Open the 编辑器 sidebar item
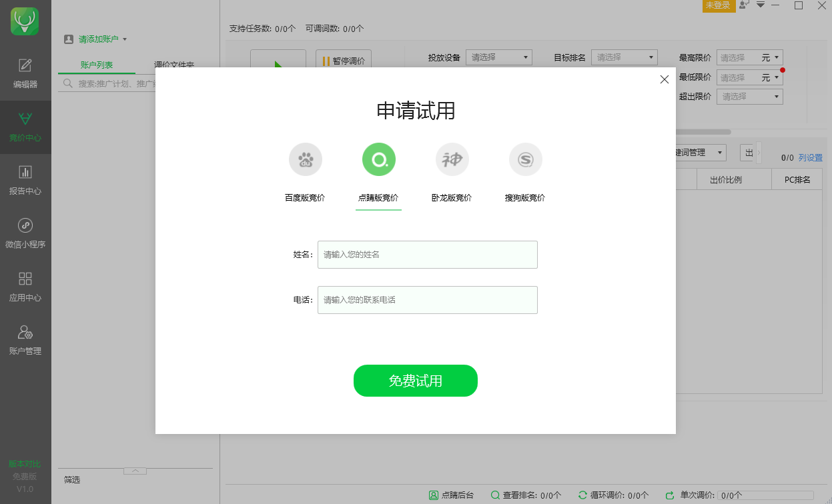Viewport: 832px width, 504px height. click(25, 74)
